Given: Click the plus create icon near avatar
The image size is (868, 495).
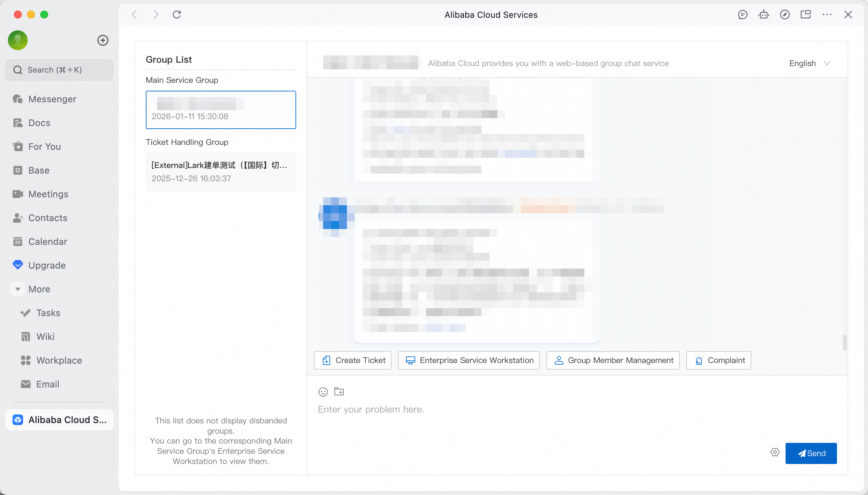Looking at the screenshot, I should pos(103,41).
